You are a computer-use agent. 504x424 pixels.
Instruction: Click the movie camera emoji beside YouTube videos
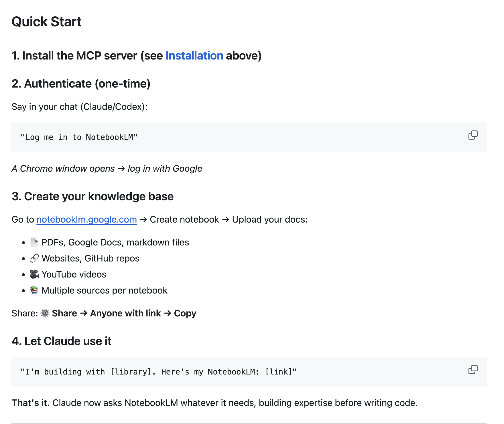[34, 274]
